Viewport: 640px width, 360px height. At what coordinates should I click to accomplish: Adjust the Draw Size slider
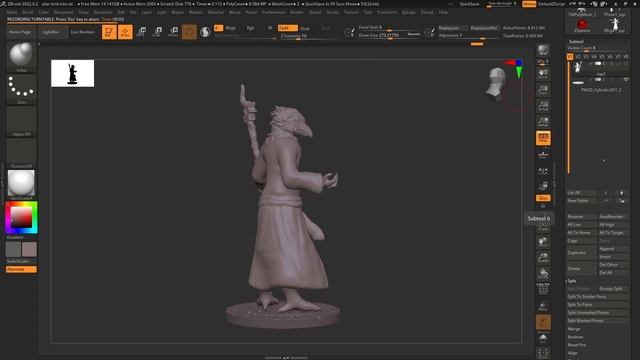click(x=389, y=36)
